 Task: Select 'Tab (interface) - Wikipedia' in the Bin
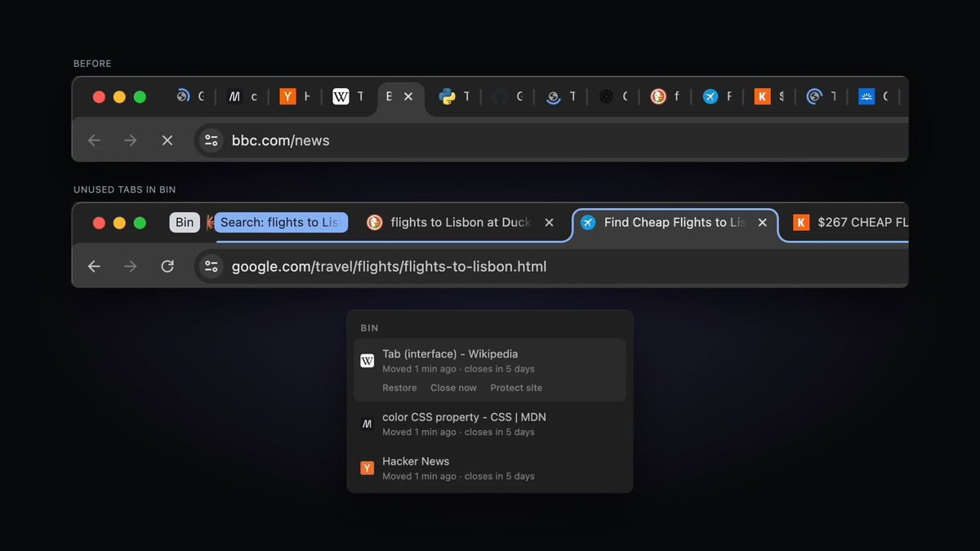coord(490,370)
